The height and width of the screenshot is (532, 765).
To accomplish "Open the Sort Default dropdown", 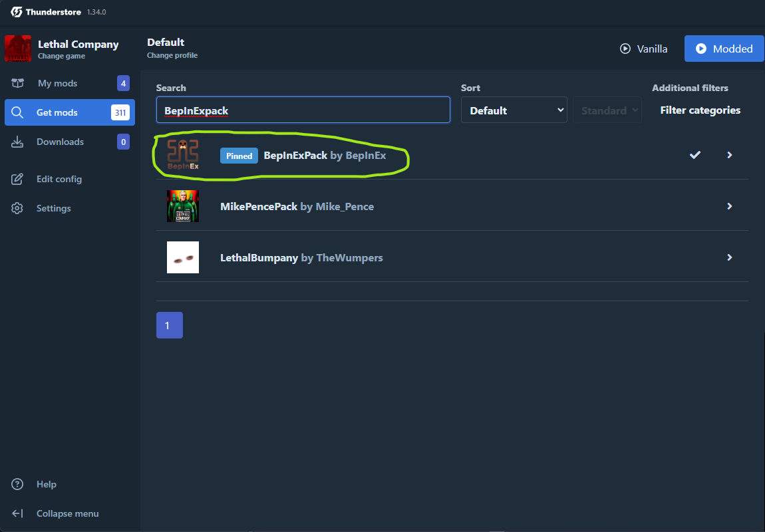I will (x=514, y=110).
